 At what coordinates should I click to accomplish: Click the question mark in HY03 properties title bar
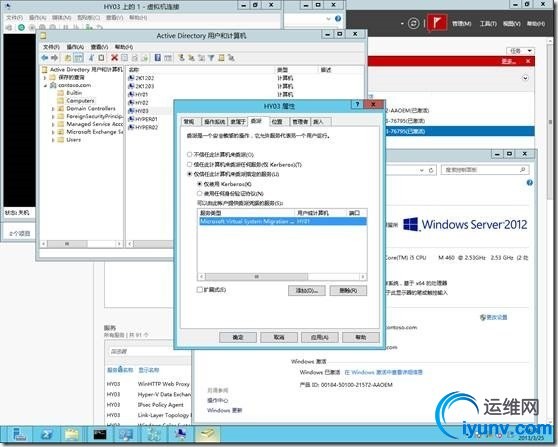357,104
